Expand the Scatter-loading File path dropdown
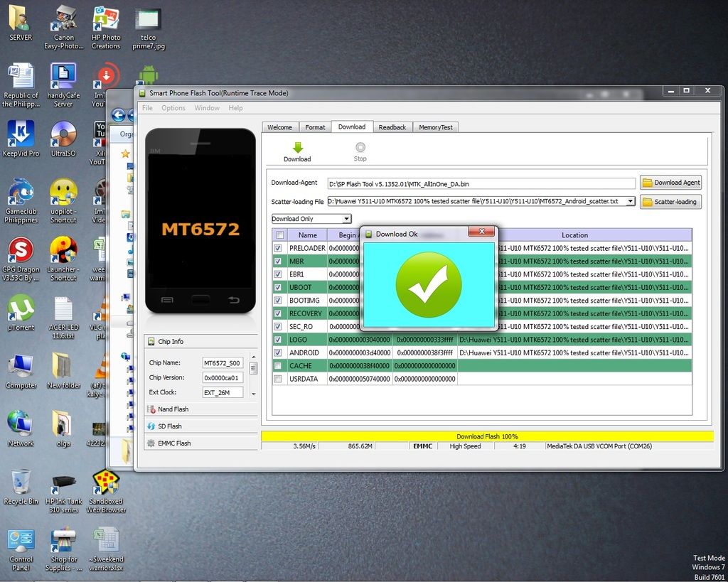The image size is (728, 582). point(631,202)
